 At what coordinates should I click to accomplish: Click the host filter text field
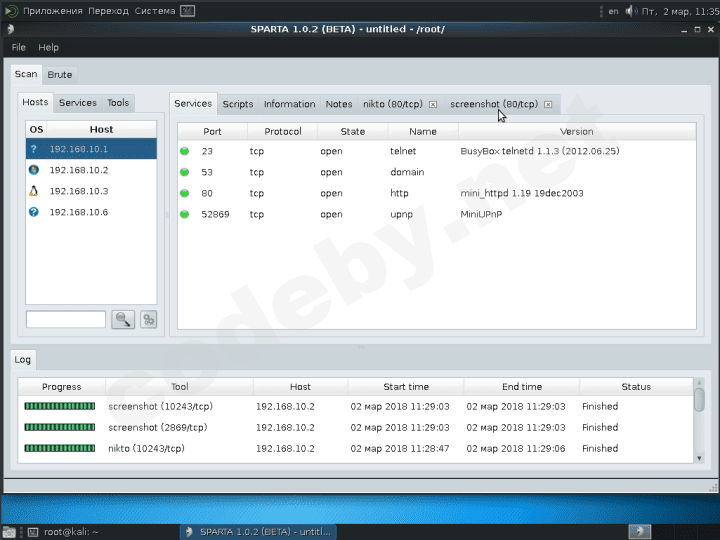[66, 320]
